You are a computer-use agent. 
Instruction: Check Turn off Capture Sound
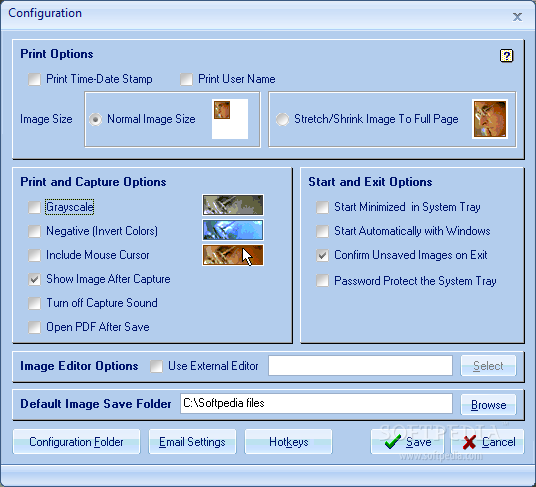(x=34, y=303)
